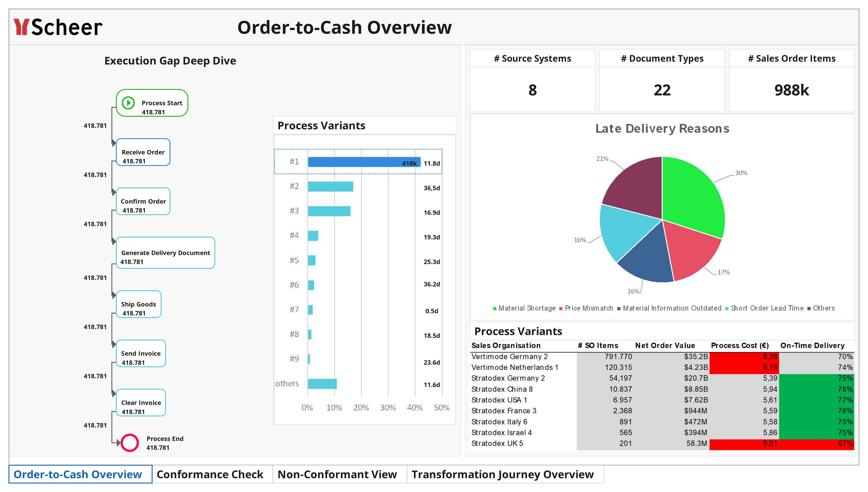Sort by Process Cost (€) column header
The height and width of the screenshot is (492, 868).
[x=740, y=346]
